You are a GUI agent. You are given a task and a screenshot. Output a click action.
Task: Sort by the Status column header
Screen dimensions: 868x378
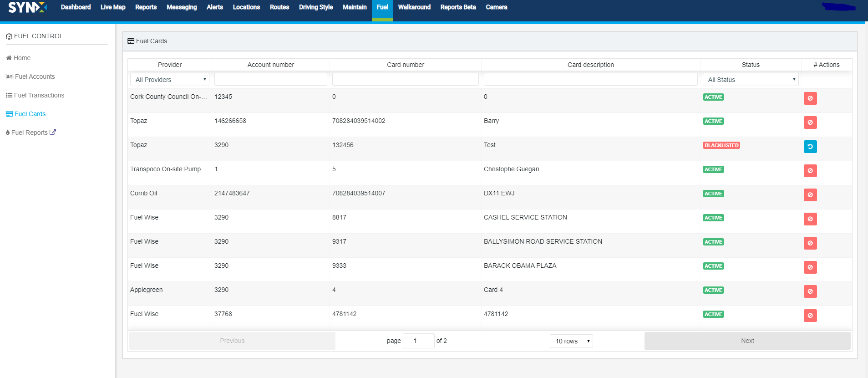(x=751, y=65)
